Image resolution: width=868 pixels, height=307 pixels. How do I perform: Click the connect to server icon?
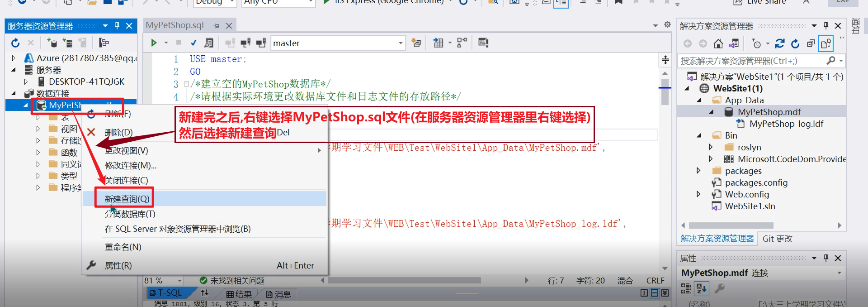[x=67, y=43]
